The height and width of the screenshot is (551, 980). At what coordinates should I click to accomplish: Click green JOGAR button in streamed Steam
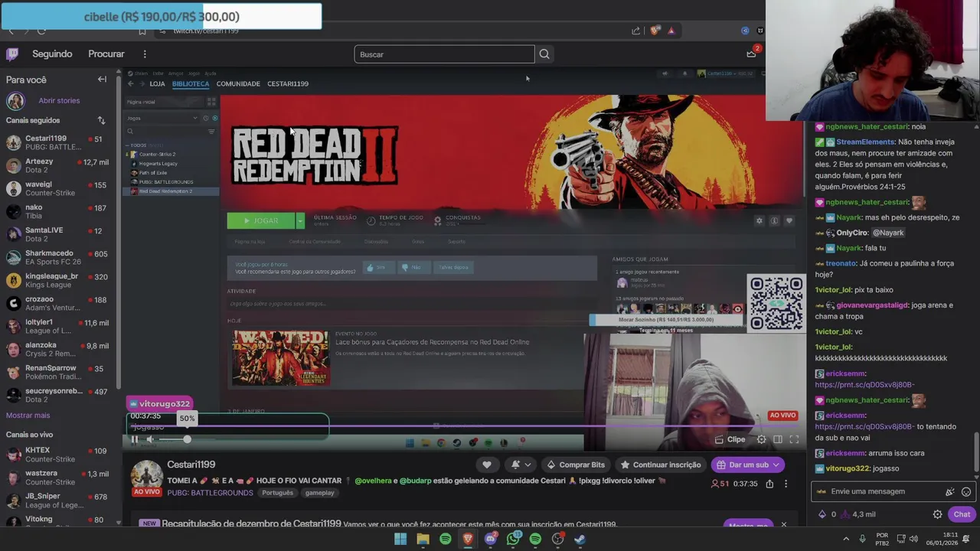261,220
